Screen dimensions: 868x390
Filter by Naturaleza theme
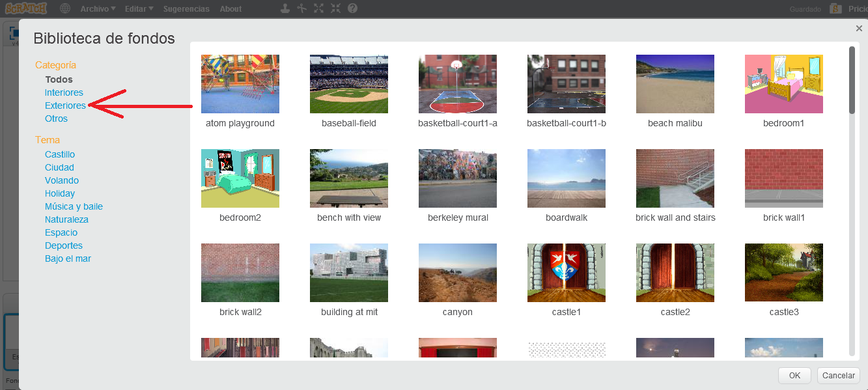(x=66, y=219)
